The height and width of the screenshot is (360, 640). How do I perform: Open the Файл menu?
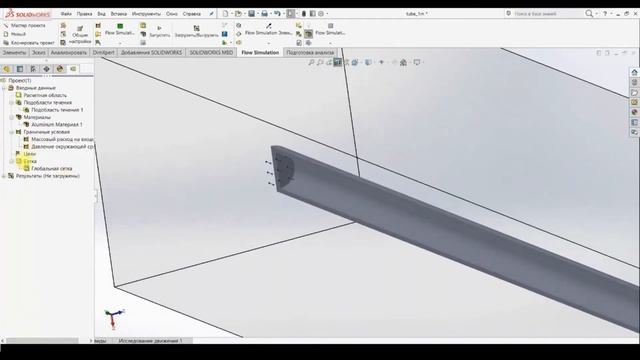point(66,14)
